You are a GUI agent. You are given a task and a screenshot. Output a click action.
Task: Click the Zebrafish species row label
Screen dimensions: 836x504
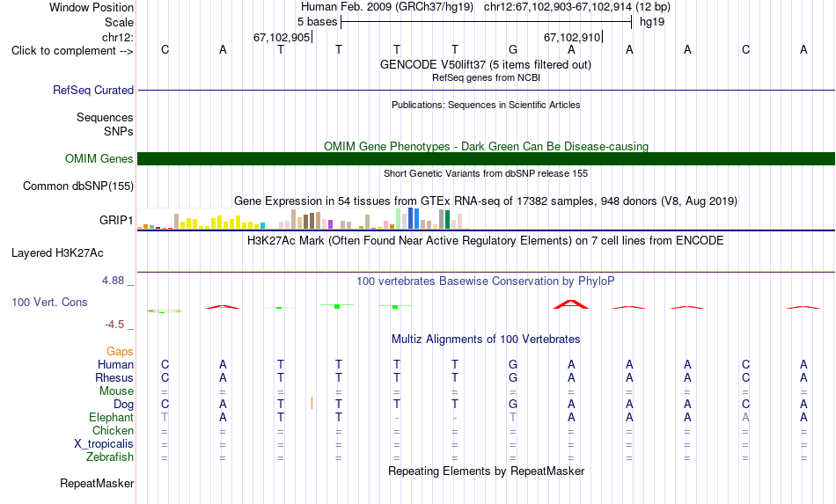pos(110,457)
